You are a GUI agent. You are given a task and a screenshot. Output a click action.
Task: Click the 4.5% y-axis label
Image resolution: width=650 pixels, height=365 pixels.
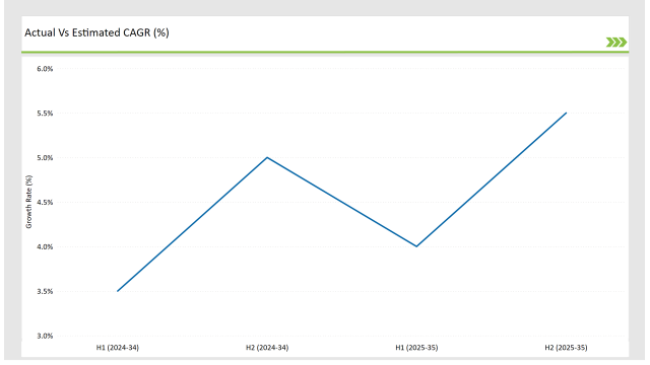click(45, 202)
